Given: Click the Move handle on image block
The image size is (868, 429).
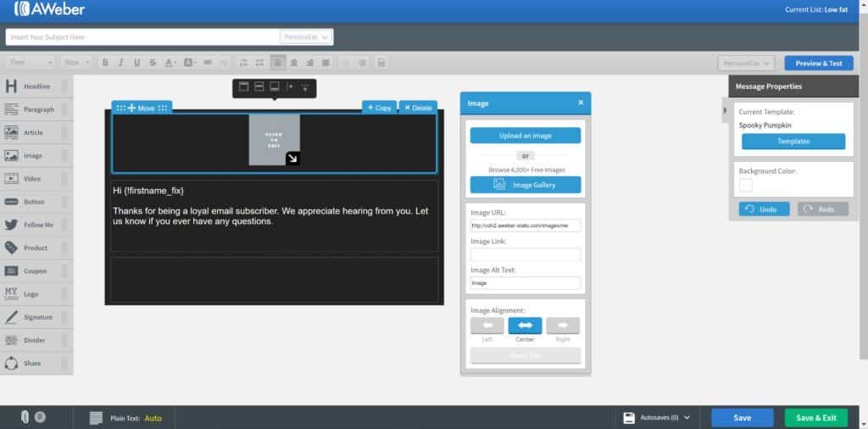Looking at the screenshot, I should (x=142, y=108).
